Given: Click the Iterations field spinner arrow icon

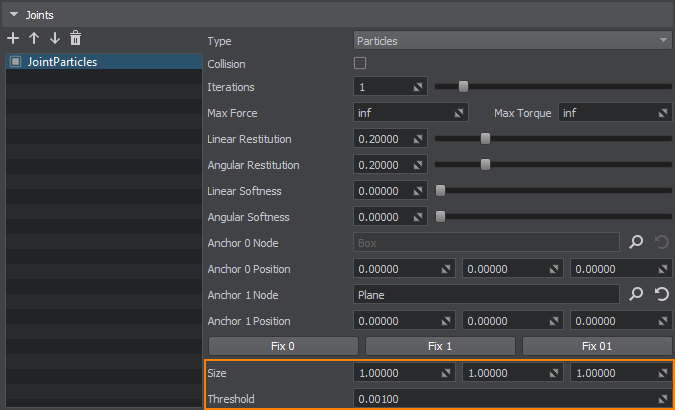Looking at the screenshot, I should [418, 87].
